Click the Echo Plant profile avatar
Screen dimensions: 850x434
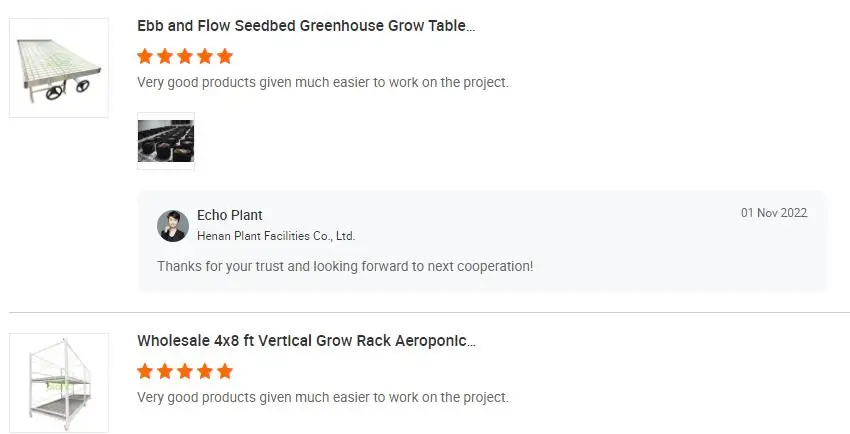pyautogui.click(x=173, y=226)
